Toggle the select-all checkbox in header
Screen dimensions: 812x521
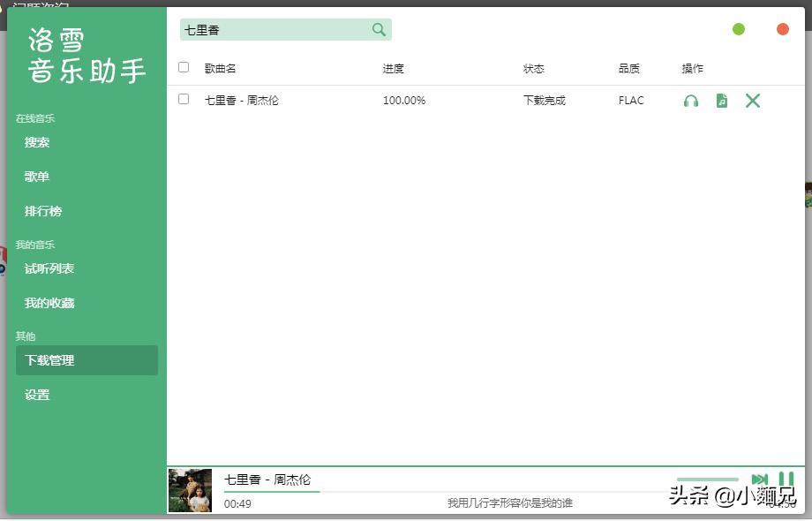point(184,66)
